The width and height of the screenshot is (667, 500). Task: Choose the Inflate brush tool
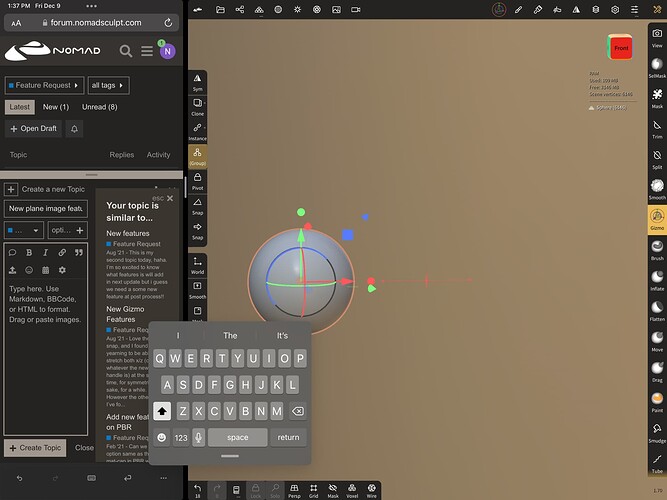pyautogui.click(x=657, y=280)
